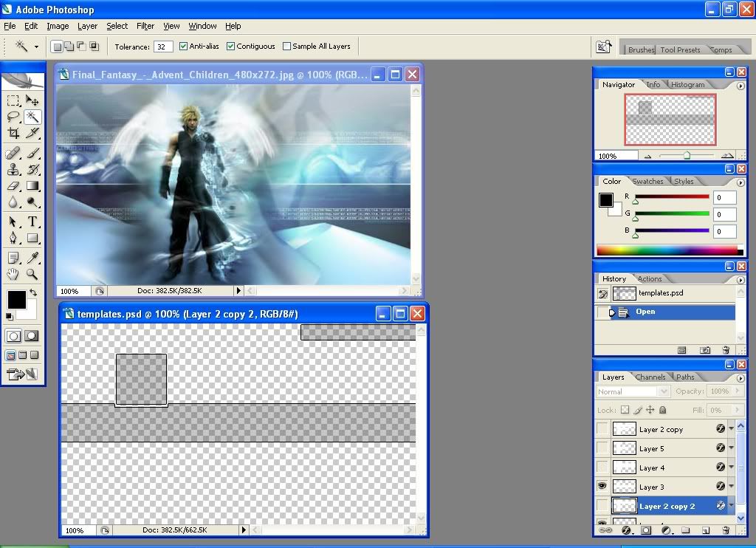The image size is (756, 548).
Task: Jump to ImageReady
Action: pos(21,374)
